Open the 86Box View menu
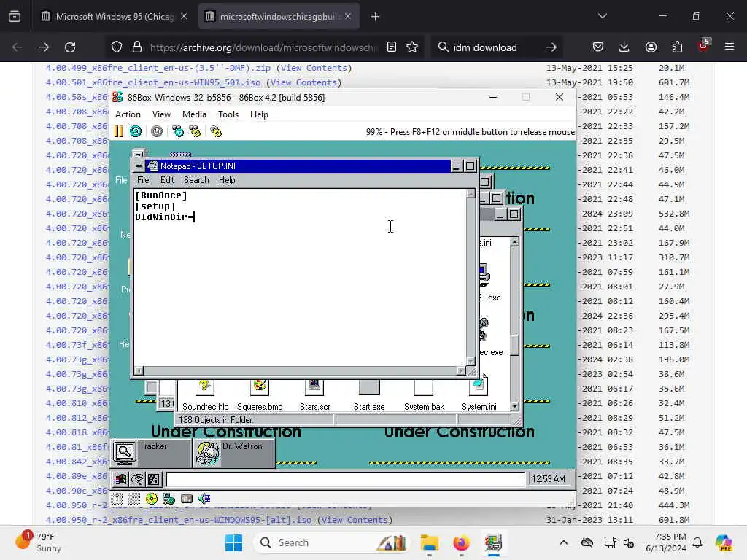 pos(161,114)
